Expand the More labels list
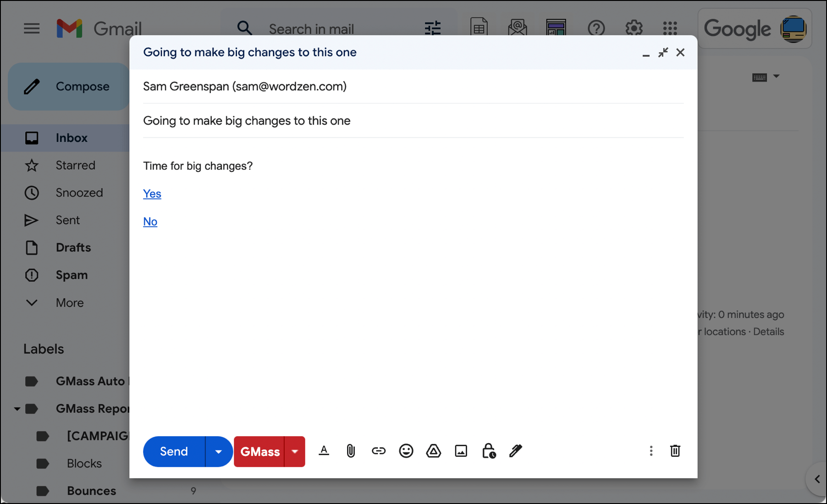Viewport: 827px width, 504px height. click(x=69, y=302)
